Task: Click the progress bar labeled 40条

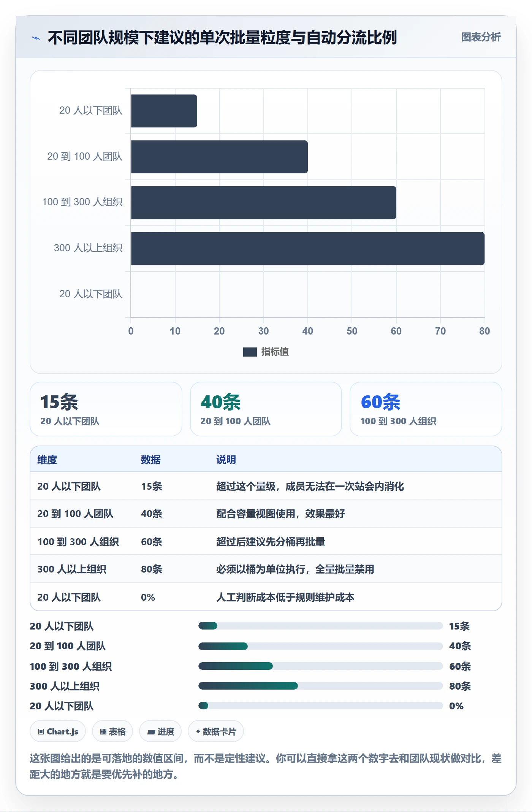Action: [x=321, y=646]
